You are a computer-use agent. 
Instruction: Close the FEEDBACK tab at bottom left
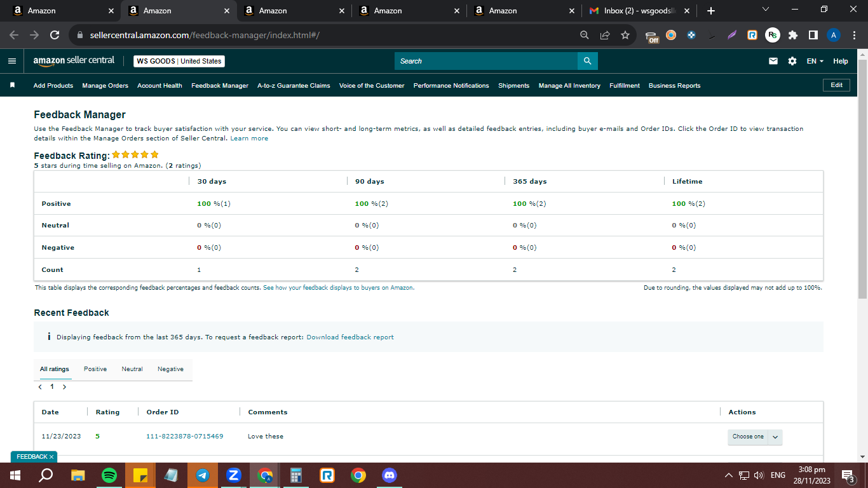tap(51, 457)
